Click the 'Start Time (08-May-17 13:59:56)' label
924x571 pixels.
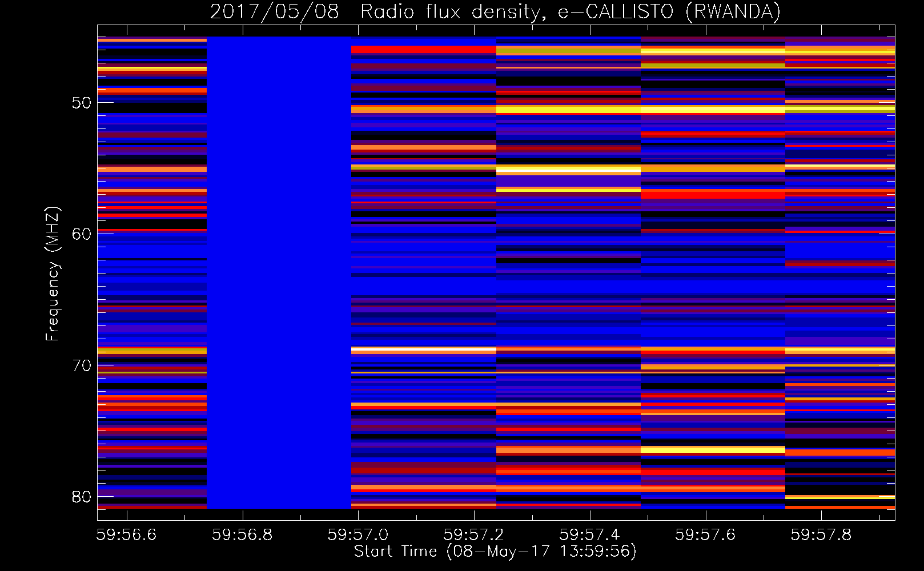click(x=495, y=552)
